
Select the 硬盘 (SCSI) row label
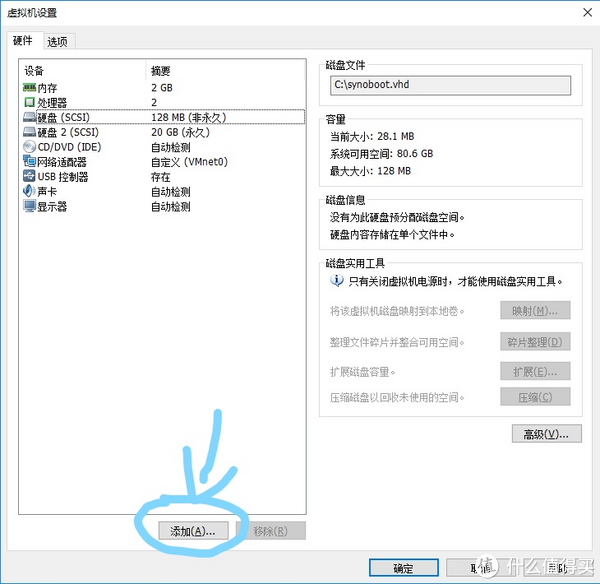tap(64, 117)
